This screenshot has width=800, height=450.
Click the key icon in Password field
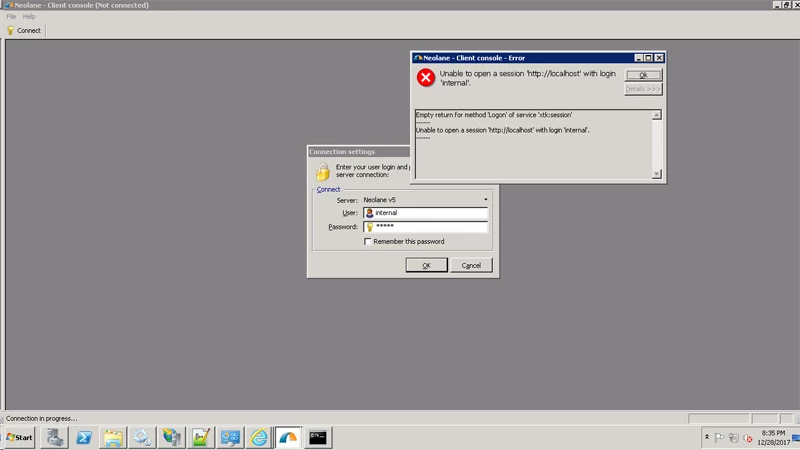pyautogui.click(x=370, y=227)
